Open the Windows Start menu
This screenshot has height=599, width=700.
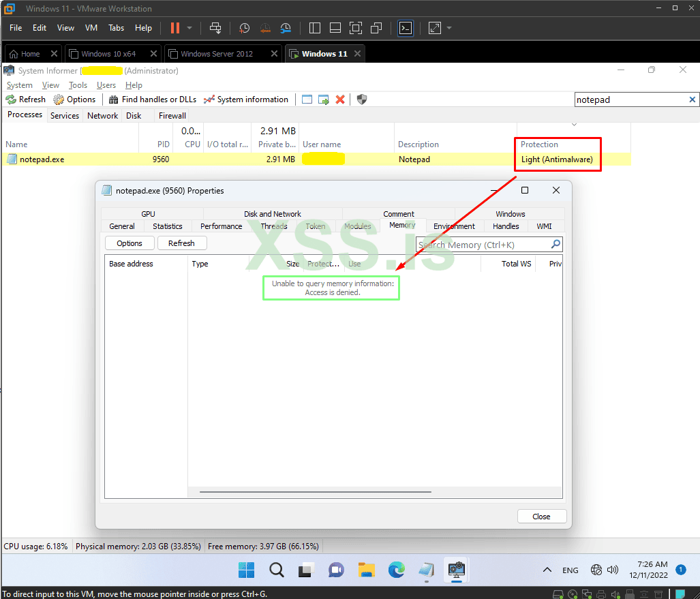coord(247,570)
